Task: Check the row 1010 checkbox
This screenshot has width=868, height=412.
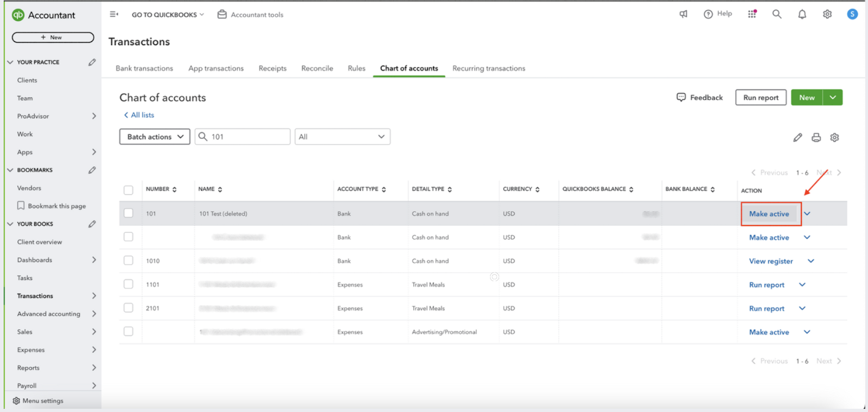Action: click(129, 261)
